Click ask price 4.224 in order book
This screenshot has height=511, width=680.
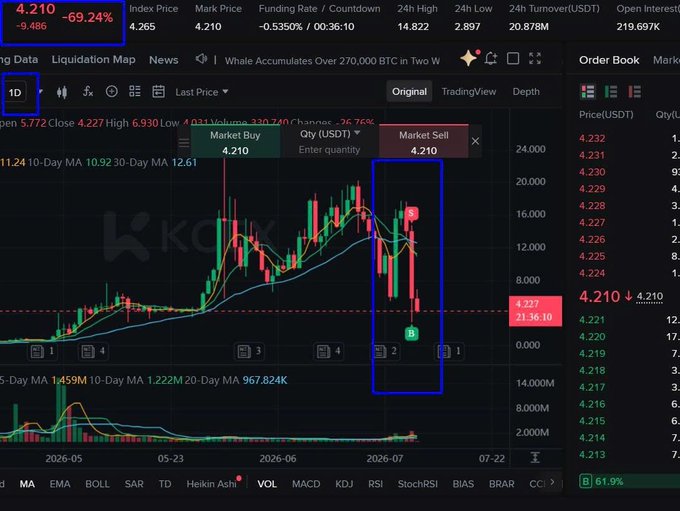[x=592, y=273]
